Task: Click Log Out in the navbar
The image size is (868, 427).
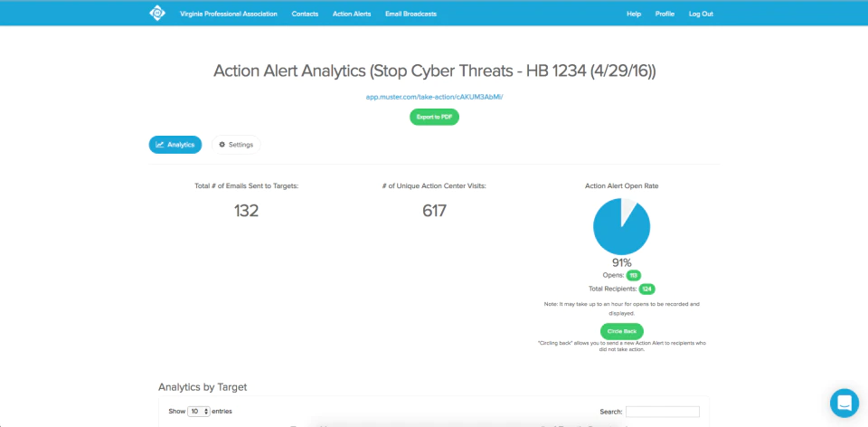Action: [x=701, y=14]
